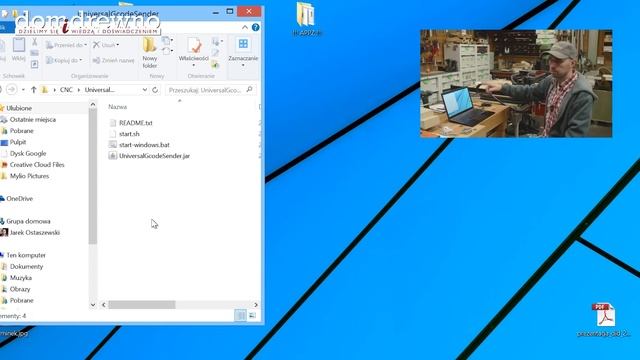This screenshot has height=360, width=640.
Task: Click the Forward navigation arrow
Action: (11, 89)
